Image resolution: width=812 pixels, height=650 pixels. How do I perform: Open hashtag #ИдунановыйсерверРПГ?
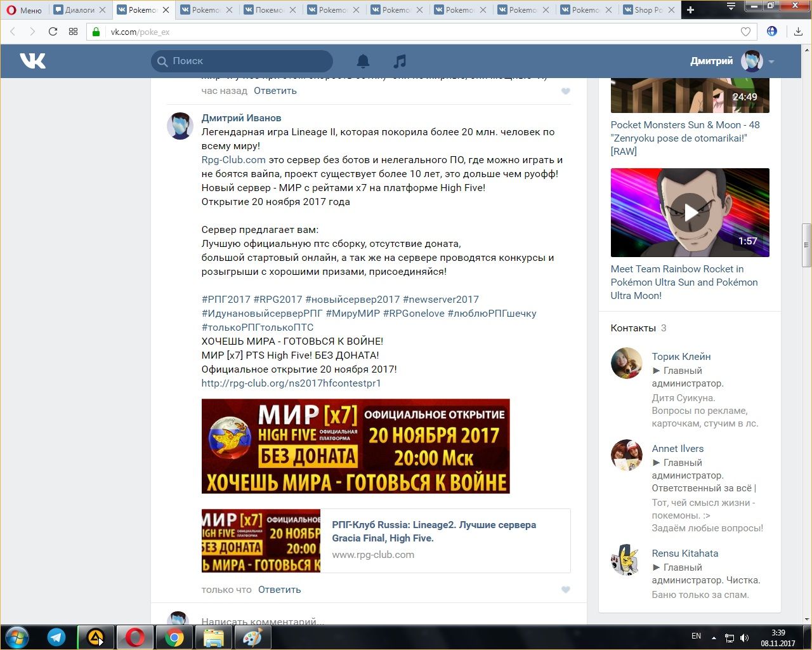coord(262,314)
